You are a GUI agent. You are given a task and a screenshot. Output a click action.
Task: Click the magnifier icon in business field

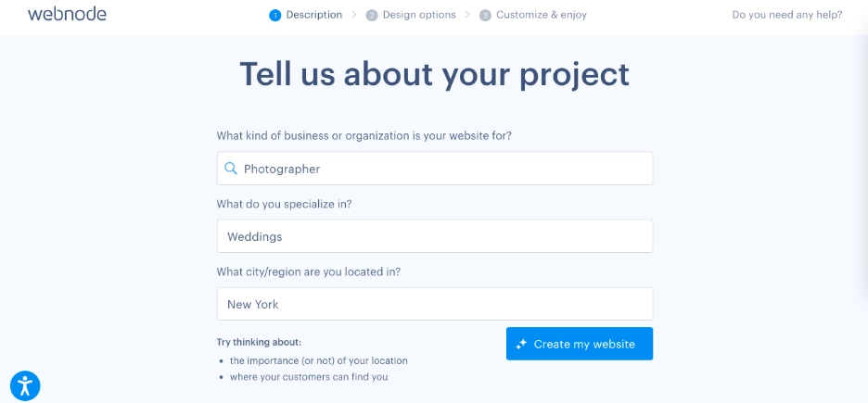pyautogui.click(x=231, y=169)
